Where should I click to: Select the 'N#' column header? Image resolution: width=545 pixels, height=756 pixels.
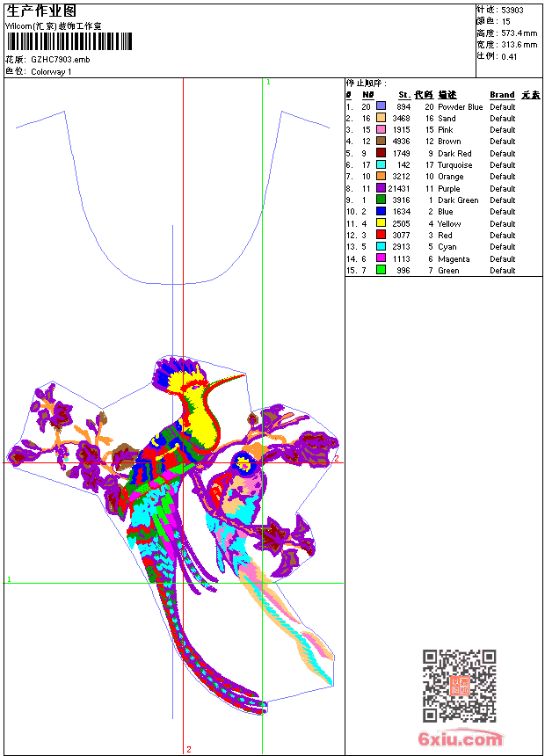pyautogui.click(x=368, y=95)
